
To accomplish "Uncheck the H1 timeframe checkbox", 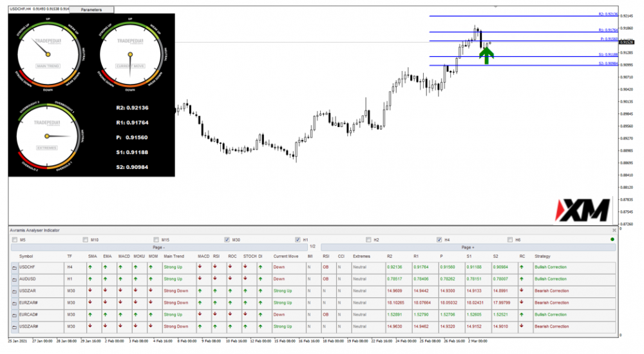I will coord(298,240).
